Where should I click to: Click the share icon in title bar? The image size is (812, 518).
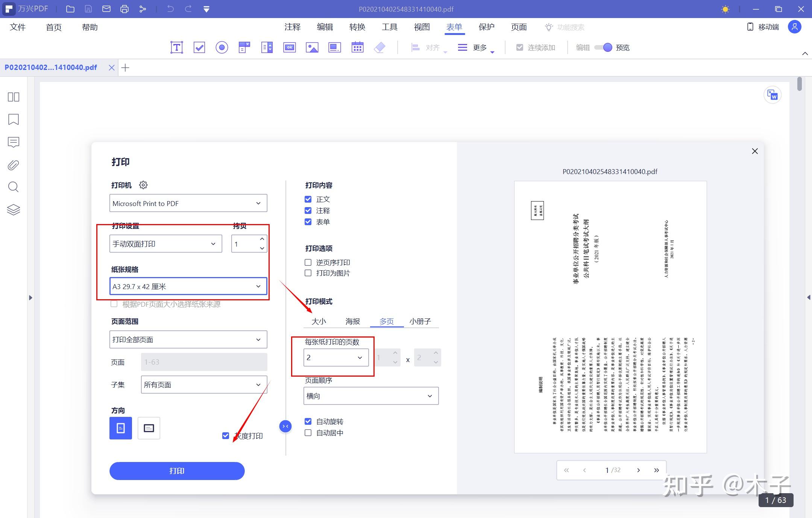click(143, 9)
